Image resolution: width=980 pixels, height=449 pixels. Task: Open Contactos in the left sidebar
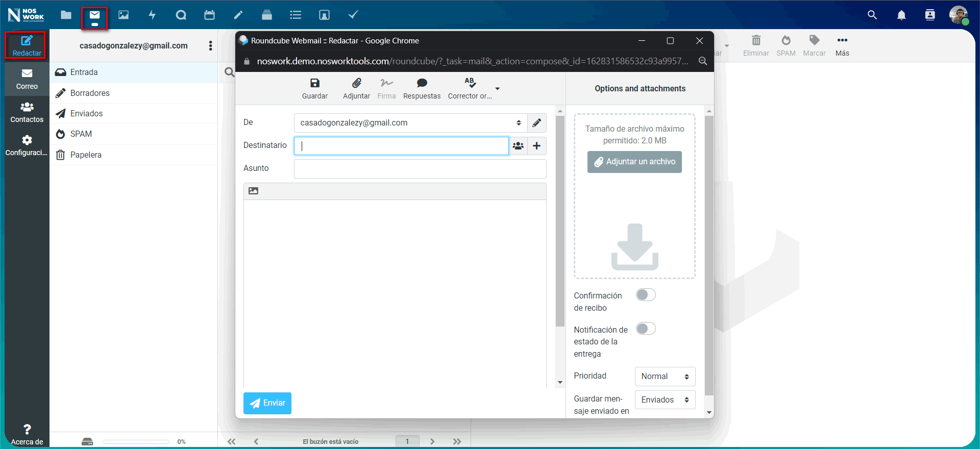27,112
